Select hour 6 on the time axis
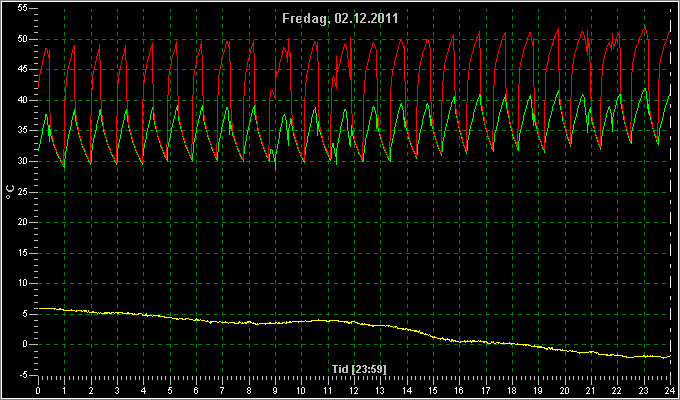680x400 pixels. 196,390
